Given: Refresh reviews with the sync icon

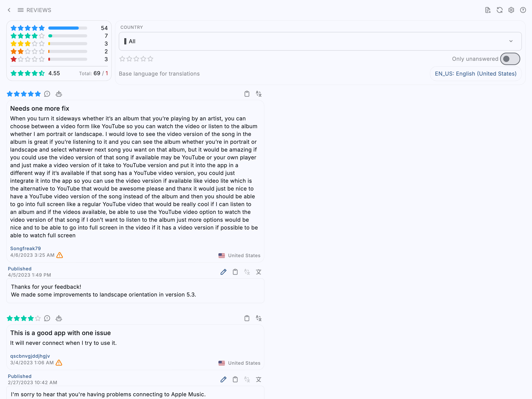Looking at the screenshot, I should coord(499,10).
